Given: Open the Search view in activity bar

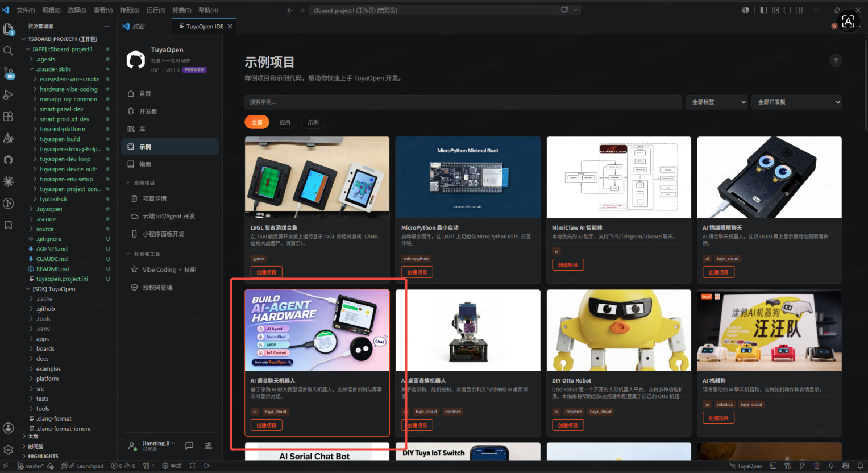Looking at the screenshot, I should 8,51.
